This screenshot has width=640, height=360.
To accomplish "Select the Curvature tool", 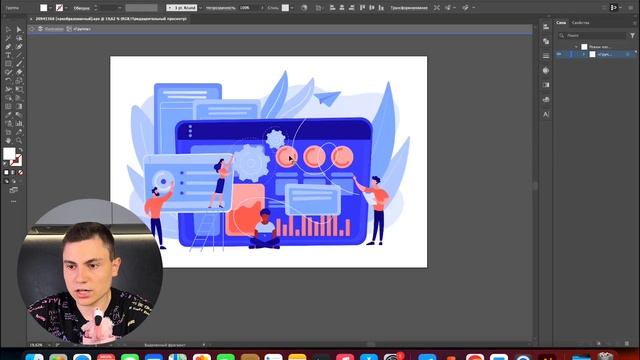I will point(19,47).
